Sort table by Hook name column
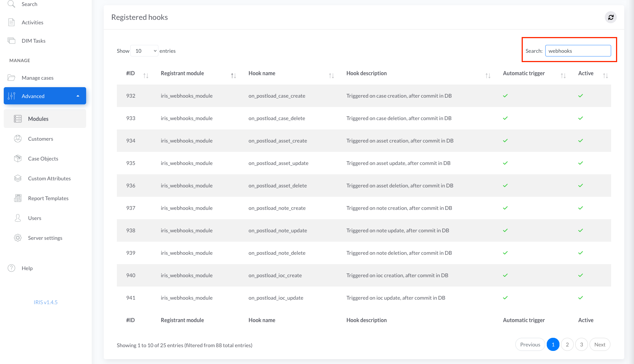The image size is (634, 364). tap(262, 73)
